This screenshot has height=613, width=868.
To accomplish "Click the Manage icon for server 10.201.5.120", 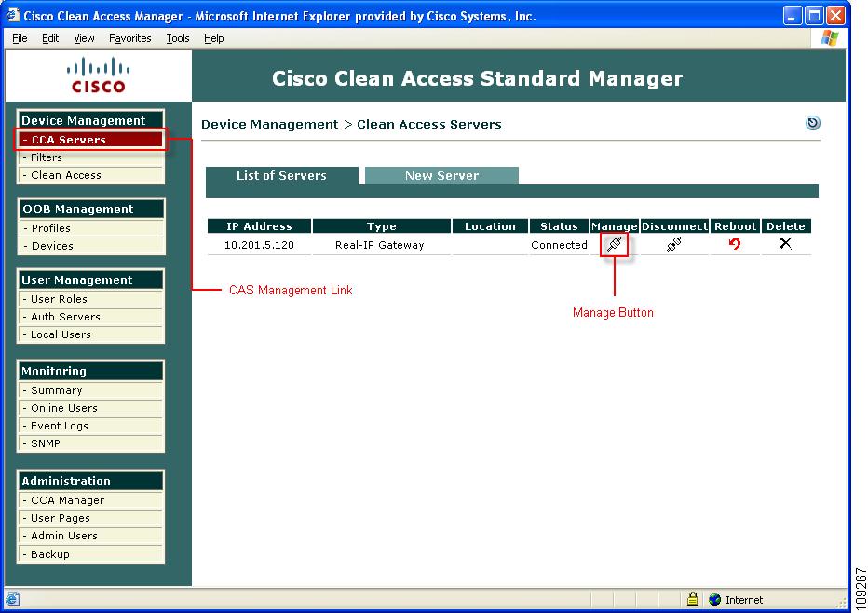I will (615, 244).
